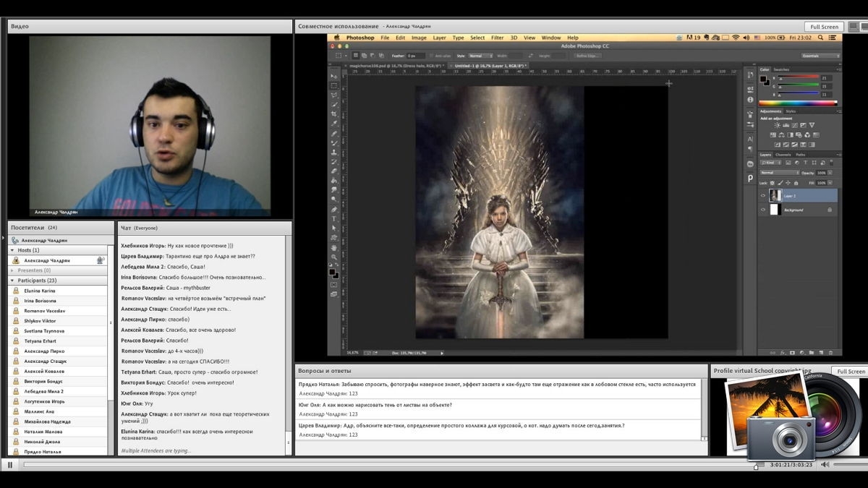Toggle lock position in Layers panel

pos(788,183)
